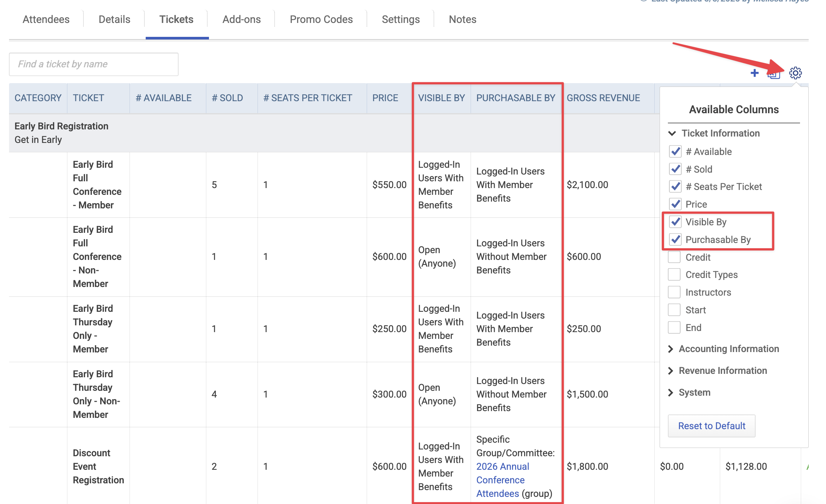The height and width of the screenshot is (504, 826).
Task: Go to the Add-ons tab
Action: coord(241,20)
